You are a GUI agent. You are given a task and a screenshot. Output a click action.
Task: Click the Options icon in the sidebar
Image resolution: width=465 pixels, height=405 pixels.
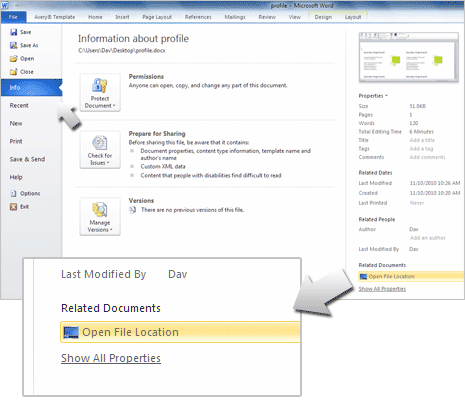(13, 193)
